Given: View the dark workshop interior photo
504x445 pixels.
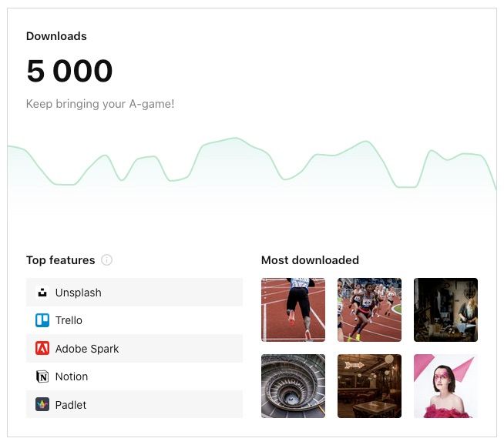Looking at the screenshot, I should tap(445, 309).
